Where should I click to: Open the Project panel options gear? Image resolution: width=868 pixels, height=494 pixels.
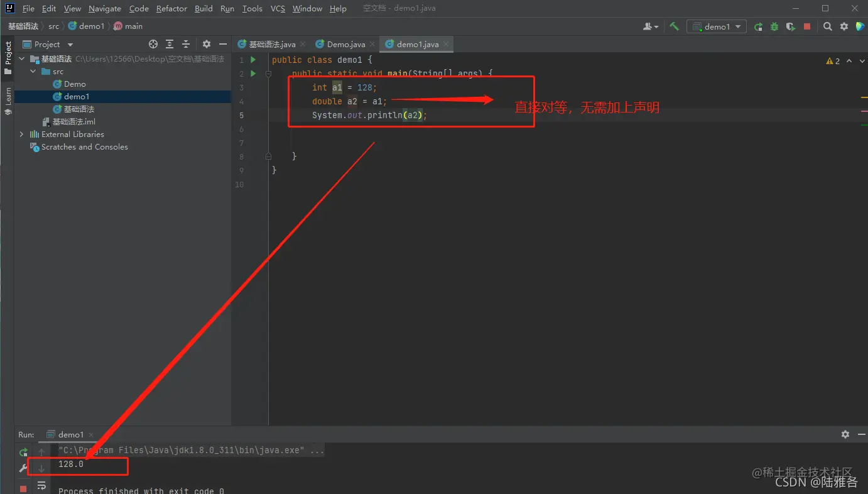click(x=207, y=44)
